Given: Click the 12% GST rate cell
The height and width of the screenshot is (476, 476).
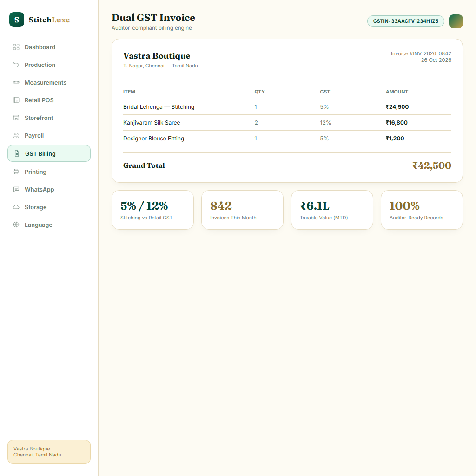Looking at the screenshot, I should (x=325, y=123).
